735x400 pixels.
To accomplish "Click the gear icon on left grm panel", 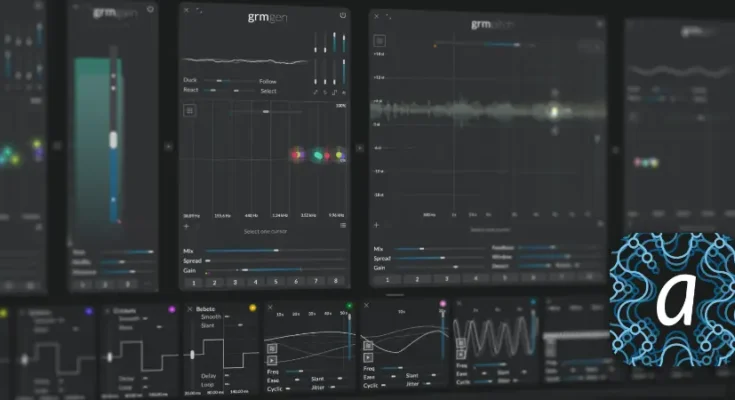I will pyautogui.click(x=150, y=9).
